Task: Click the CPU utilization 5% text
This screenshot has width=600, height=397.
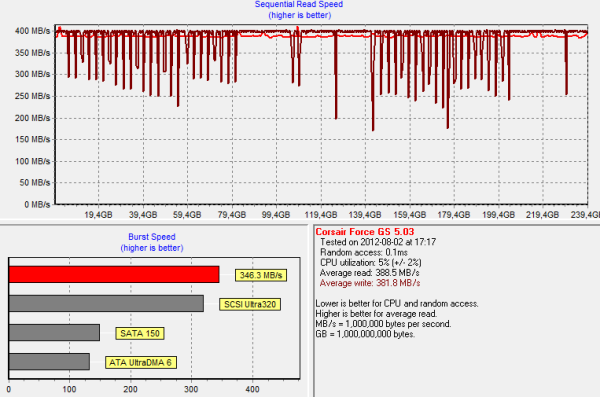Action: (x=371, y=263)
